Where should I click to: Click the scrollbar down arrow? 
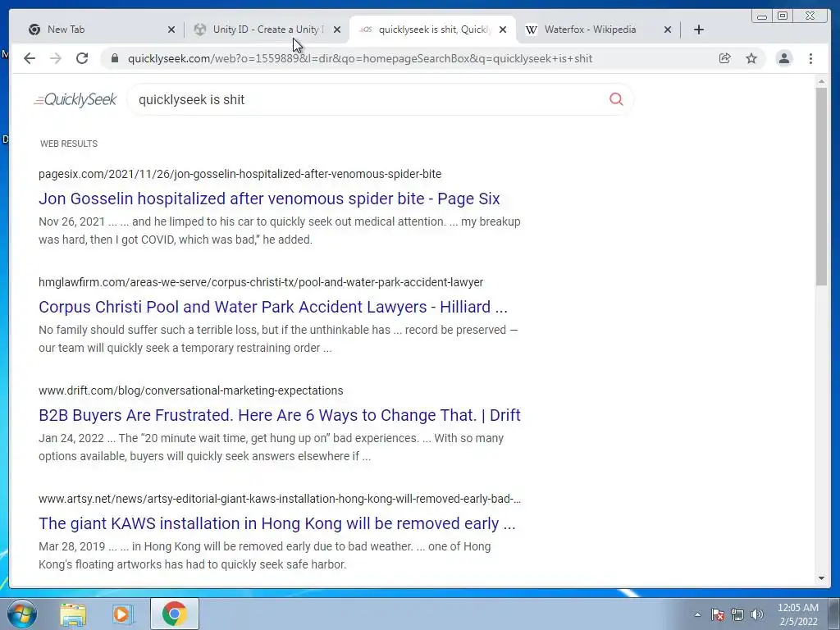pyautogui.click(x=821, y=578)
